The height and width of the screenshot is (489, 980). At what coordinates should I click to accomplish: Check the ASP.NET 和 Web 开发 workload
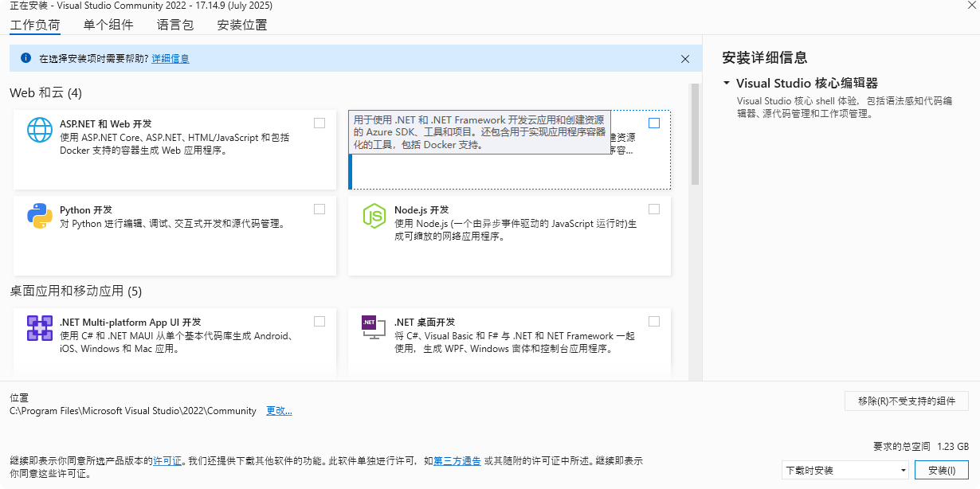click(319, 123)
